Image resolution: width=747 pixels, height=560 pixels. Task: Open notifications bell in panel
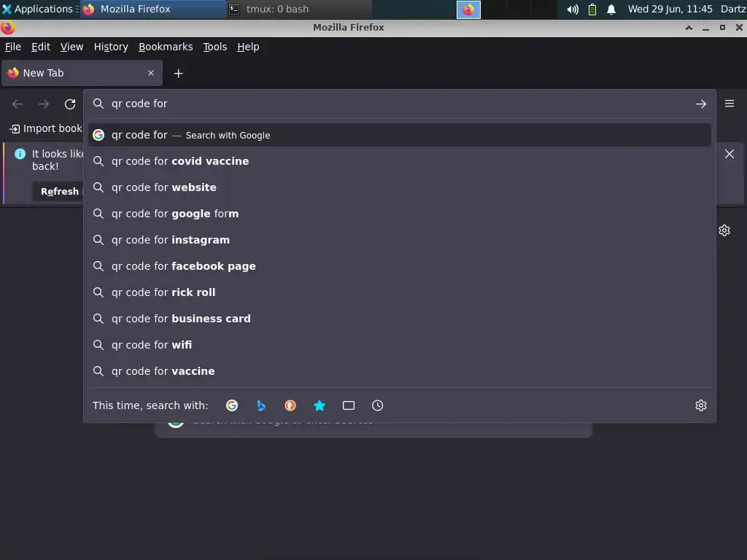(611, 9)
